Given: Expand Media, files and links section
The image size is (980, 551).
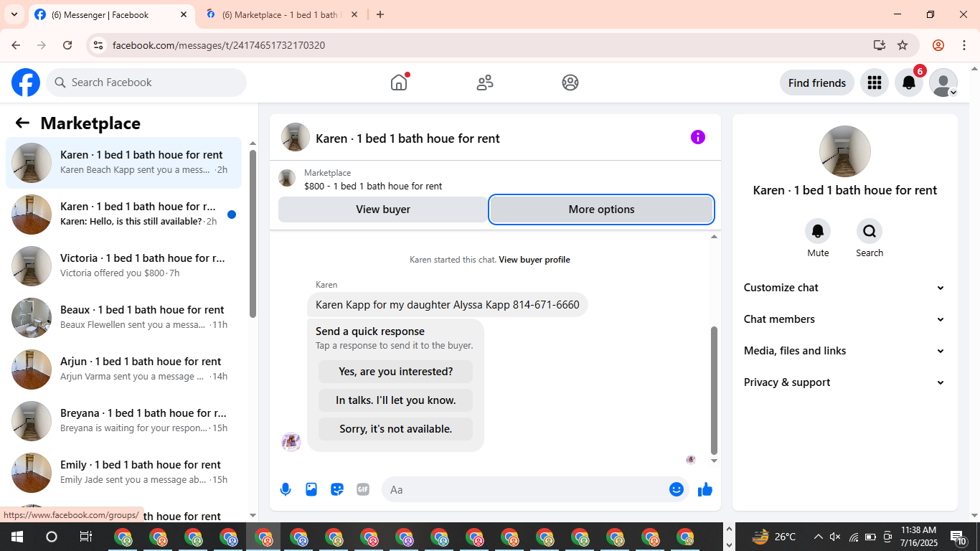Looking at the screenshot, I should (845, 351).
